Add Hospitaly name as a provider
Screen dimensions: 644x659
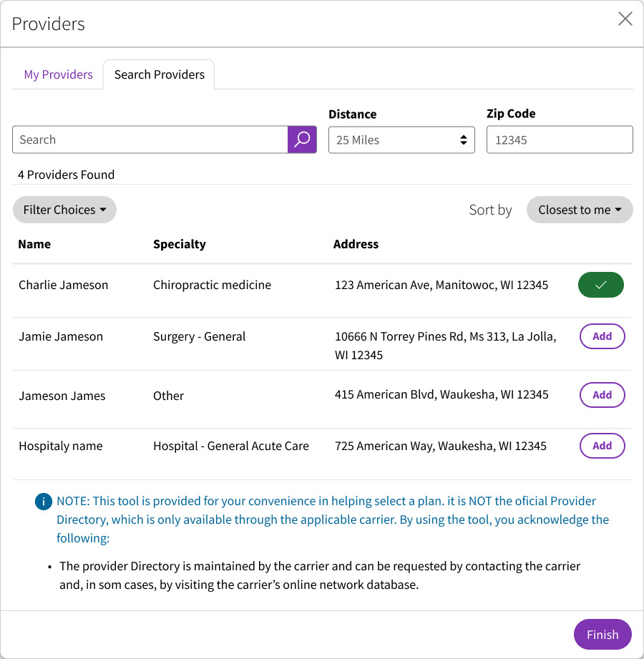point(602,446)
